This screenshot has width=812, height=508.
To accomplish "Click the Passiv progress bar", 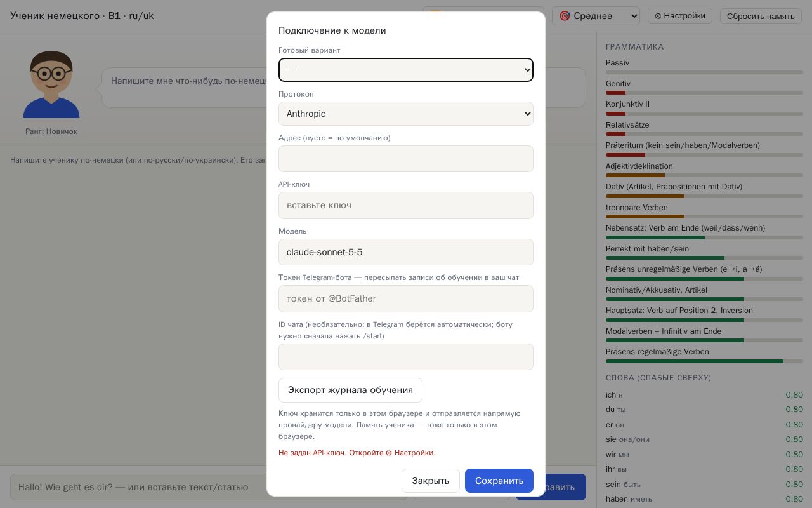I will tap(704, 72).
